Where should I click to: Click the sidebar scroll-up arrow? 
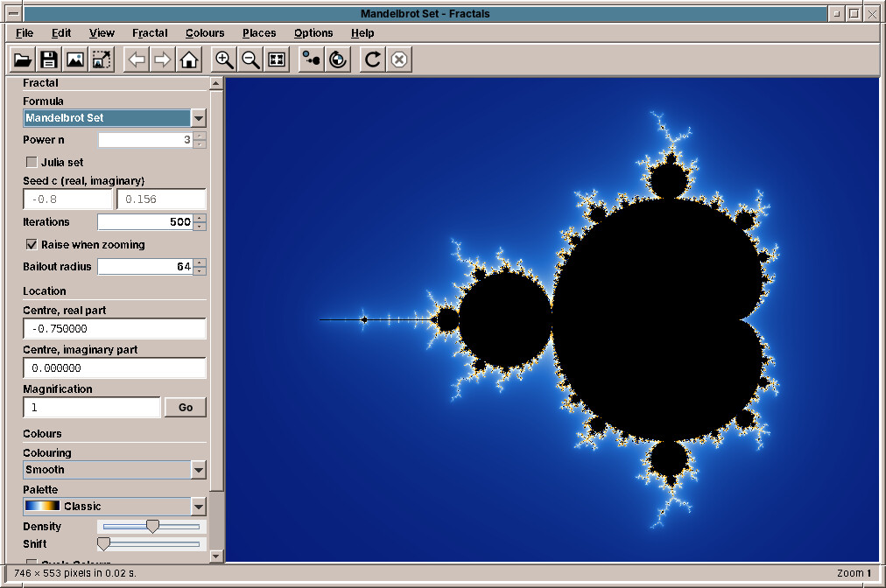click(216, 84)
